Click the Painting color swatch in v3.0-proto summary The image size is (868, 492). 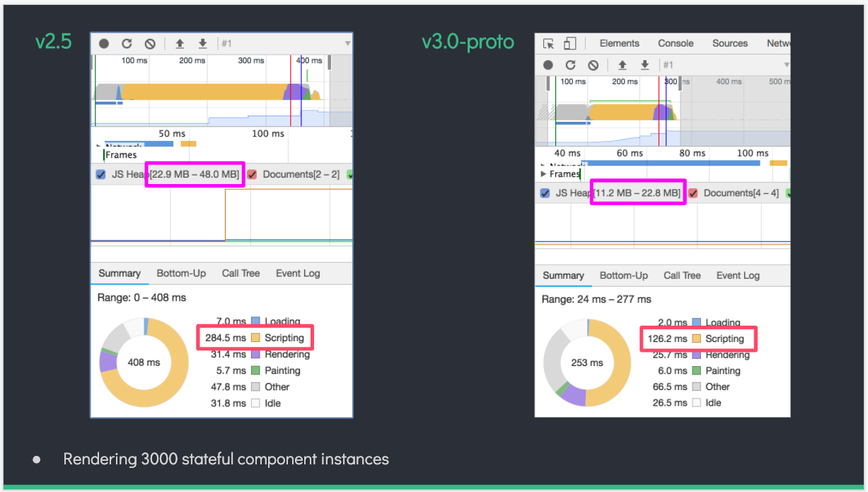pyautogui.click(x=697, y=370)
